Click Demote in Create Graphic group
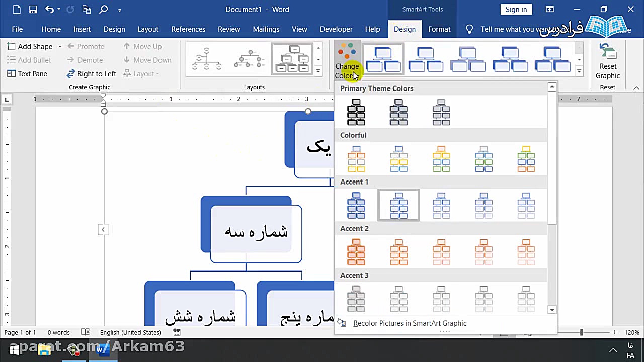Image resolution: width=644 pixels, height=362 pixels. 85,60
